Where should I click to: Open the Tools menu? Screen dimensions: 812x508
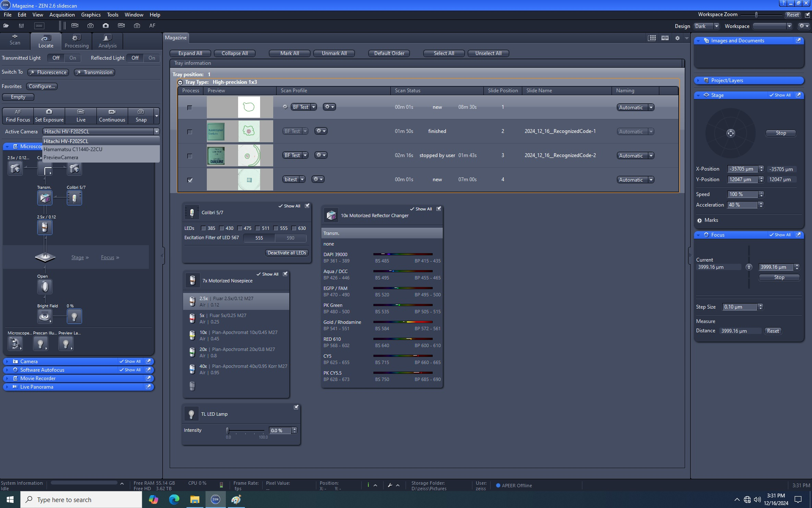(112, 15)
